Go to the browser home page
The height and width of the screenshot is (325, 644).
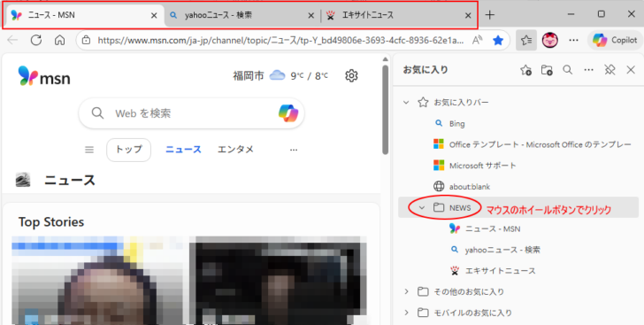[x=60, y=40]
